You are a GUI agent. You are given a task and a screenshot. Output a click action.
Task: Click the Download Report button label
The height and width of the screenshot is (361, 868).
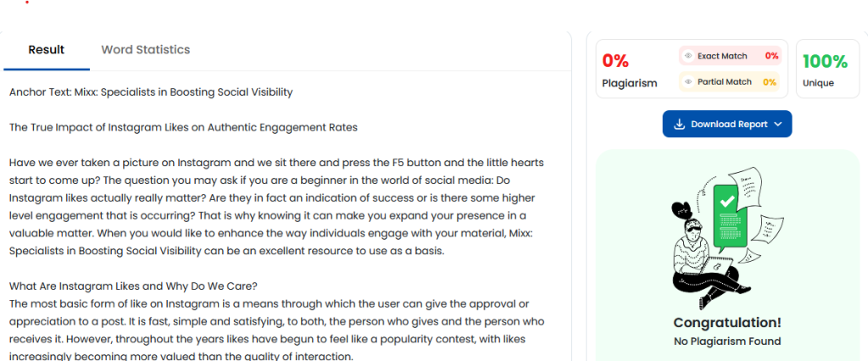tap(729, 125)
